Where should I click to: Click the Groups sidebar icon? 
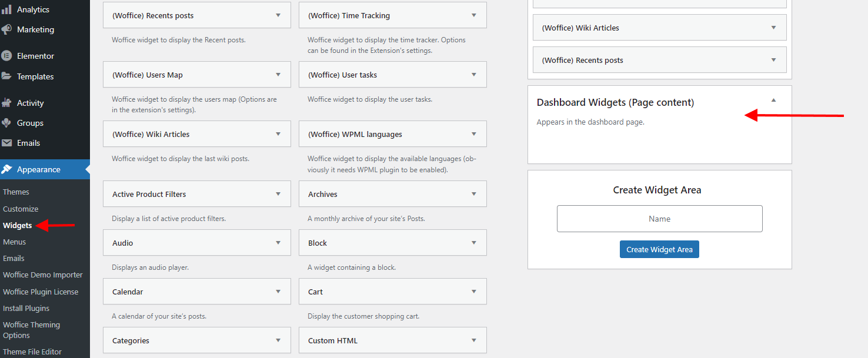(6, 123)
